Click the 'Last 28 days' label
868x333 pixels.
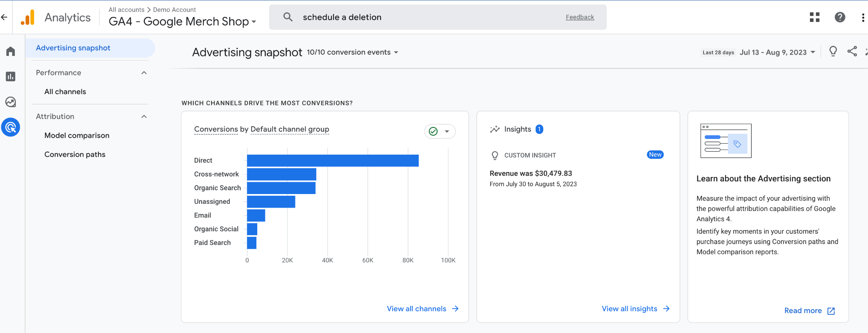coord(718,53)
